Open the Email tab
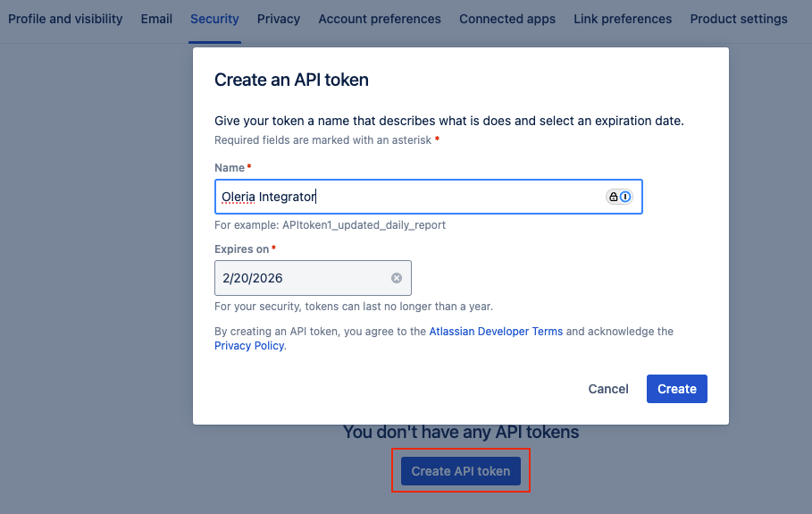Image resolution: width=812 pixels, height=514 pixels. tap(156, 19)
